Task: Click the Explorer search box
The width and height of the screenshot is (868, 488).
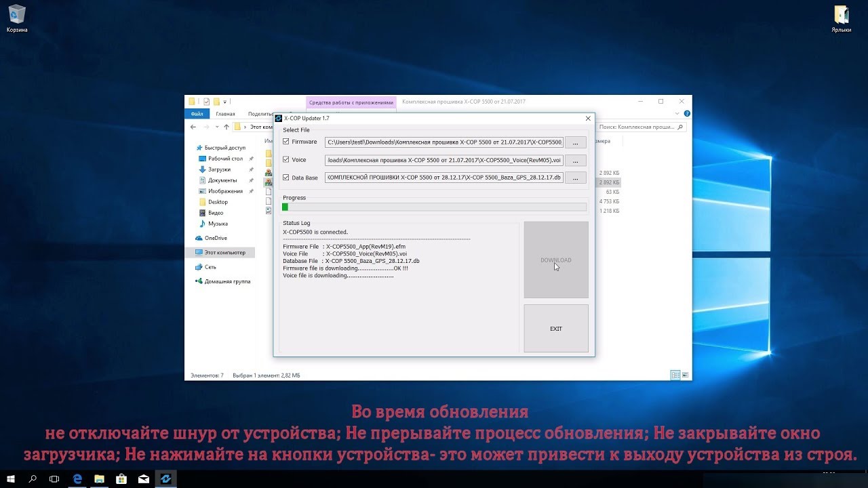Action: (x=642, y=127)
